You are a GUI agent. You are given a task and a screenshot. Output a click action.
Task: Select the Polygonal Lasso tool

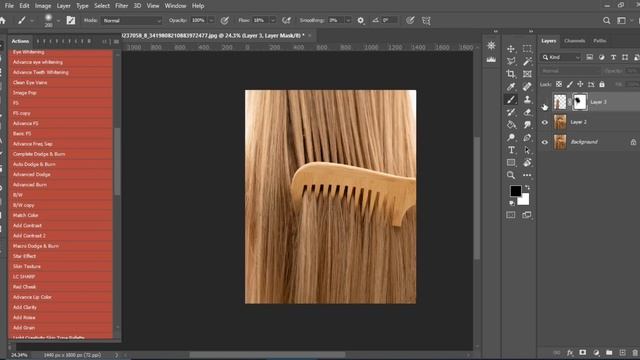point(511,62)
